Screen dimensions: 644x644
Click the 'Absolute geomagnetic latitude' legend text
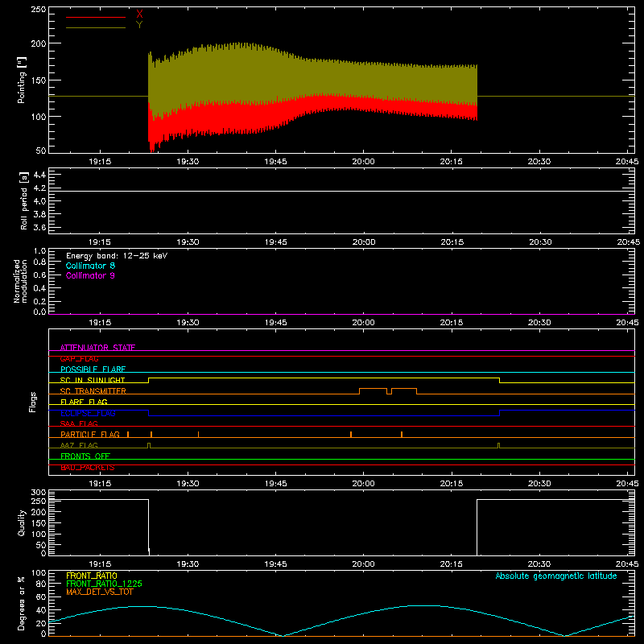(x=556, y=576)
